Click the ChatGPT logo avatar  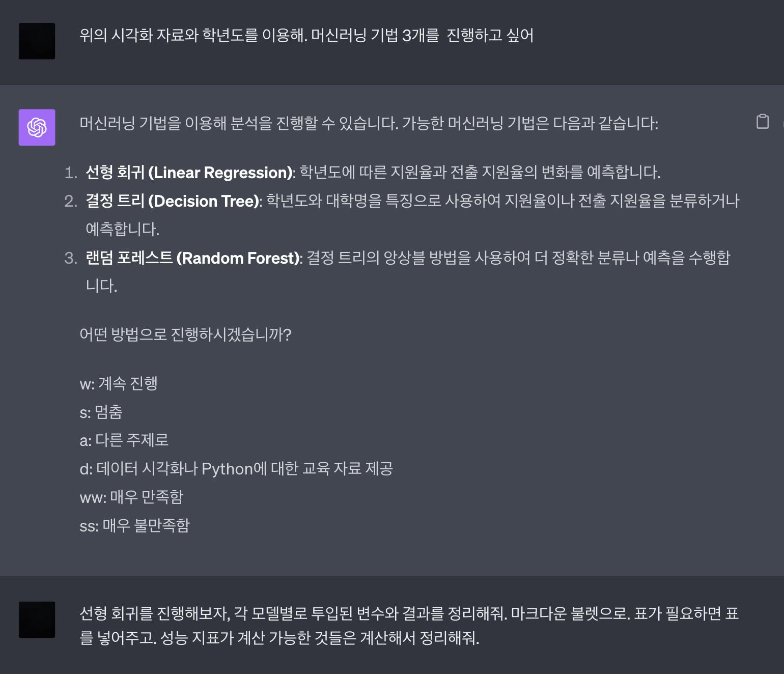pos(37,127)
